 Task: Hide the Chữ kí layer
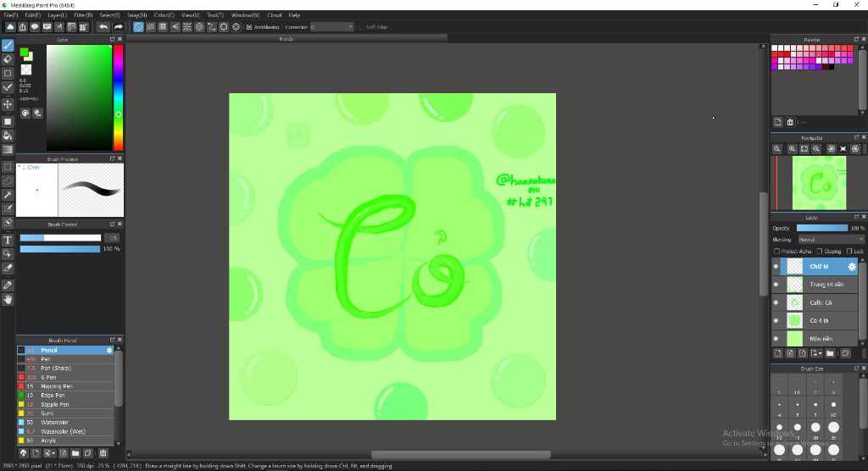tap(776, 267)
